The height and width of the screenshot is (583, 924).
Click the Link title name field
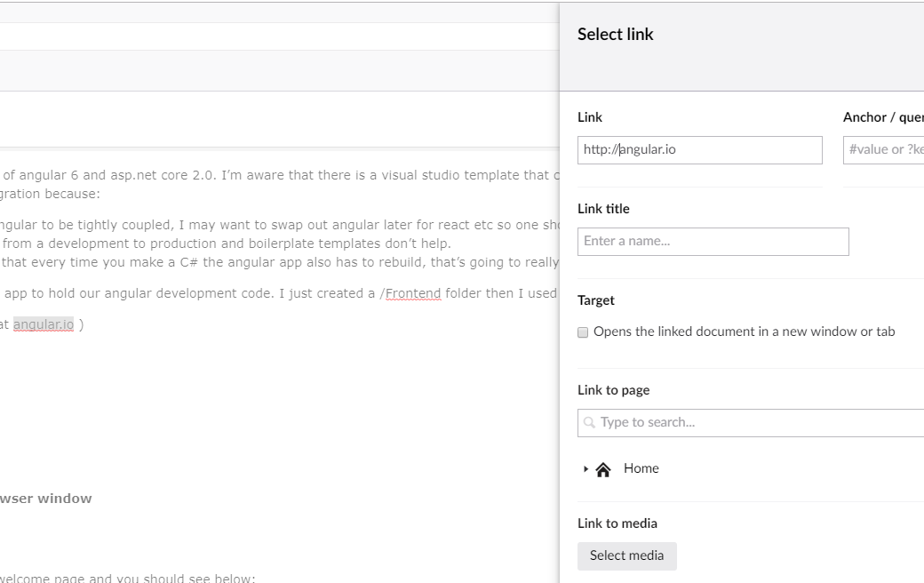tap(713, 242)
